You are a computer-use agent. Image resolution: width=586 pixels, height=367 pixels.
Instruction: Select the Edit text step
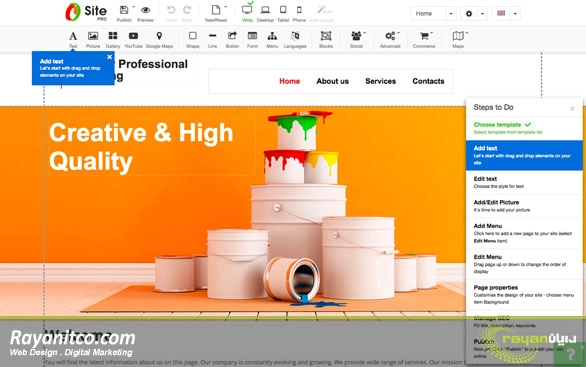tap(524, 182)
